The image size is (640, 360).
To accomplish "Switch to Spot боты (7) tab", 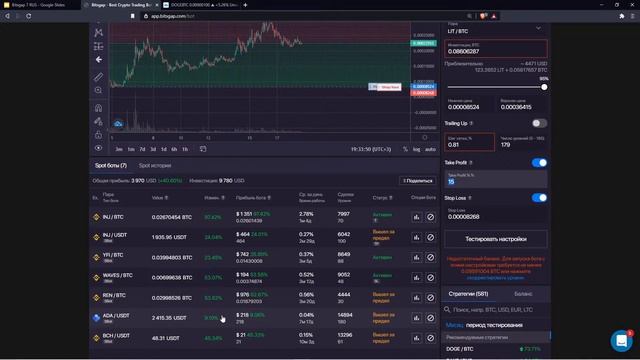I will point(111,166).
